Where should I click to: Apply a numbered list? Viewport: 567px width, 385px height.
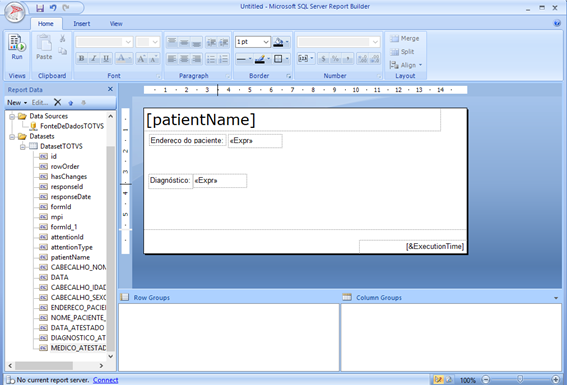(223, 58)
